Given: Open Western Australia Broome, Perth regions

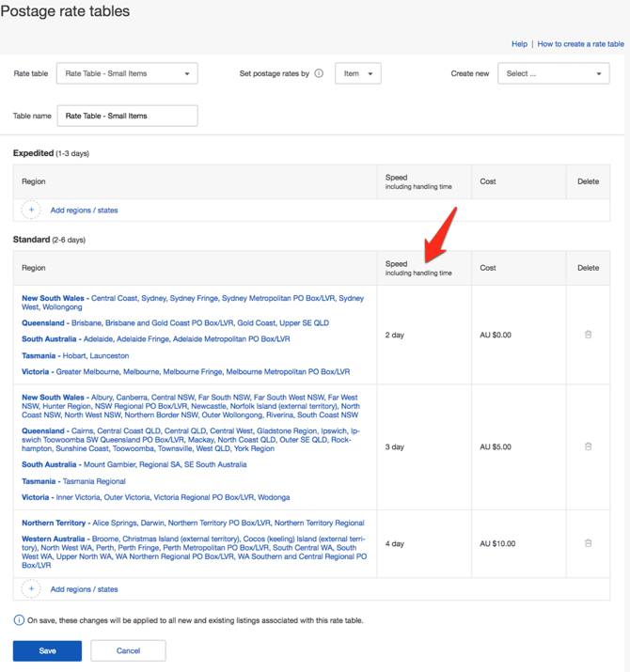Looking at the screenshot, I should point(195,552).
